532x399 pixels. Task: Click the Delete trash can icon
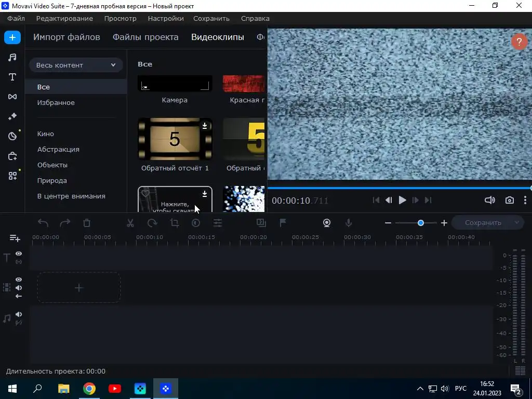[87, 223]
